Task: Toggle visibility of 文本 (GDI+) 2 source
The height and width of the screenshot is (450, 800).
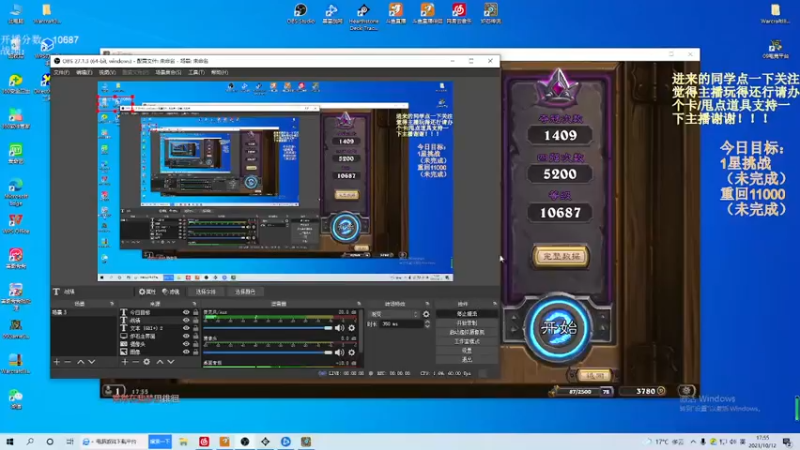Action: tap(186, 328)
